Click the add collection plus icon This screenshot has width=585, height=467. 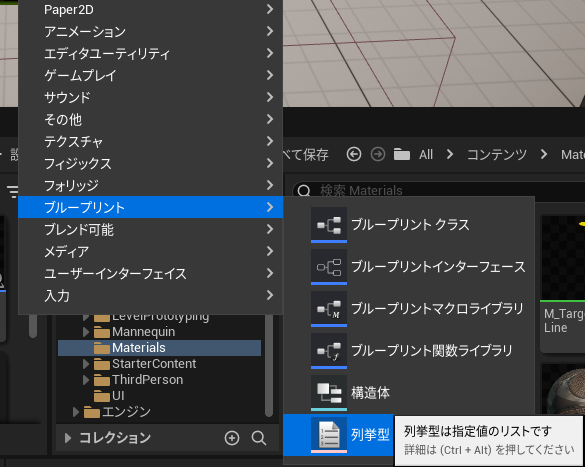click(232, 438)
